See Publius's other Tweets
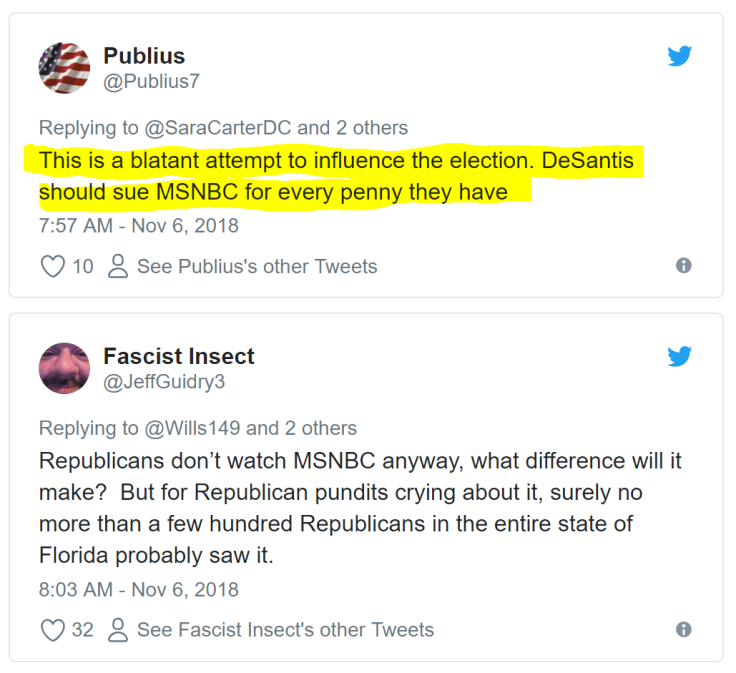Image resolution: width=736 pixels, height=673 pixels. 257,266
